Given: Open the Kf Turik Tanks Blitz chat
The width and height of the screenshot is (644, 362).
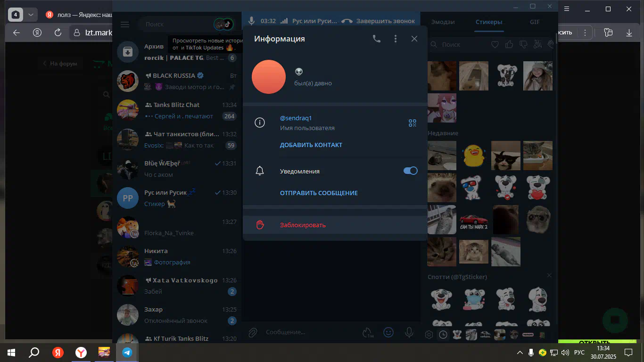Looking at the screenshot, I should (x=177, y=337).
